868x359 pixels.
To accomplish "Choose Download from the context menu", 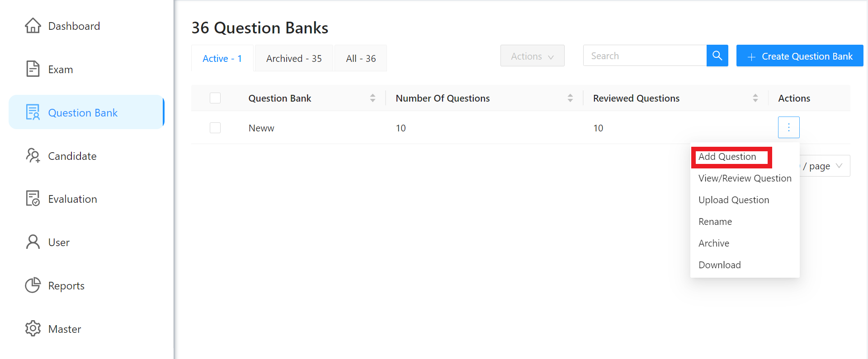I will 719,265.
